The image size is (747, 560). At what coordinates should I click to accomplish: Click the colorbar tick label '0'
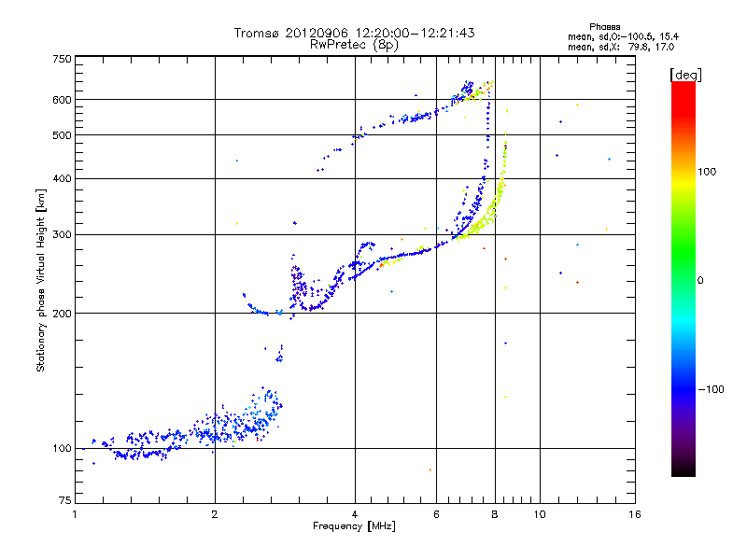click(699, 281)
